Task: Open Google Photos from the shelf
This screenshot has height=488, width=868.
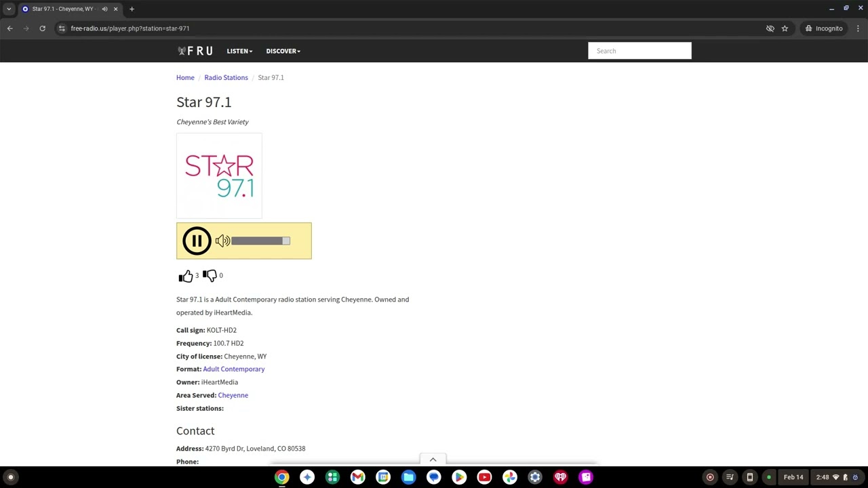Action: pyautogui.click(x=509, y=477)
